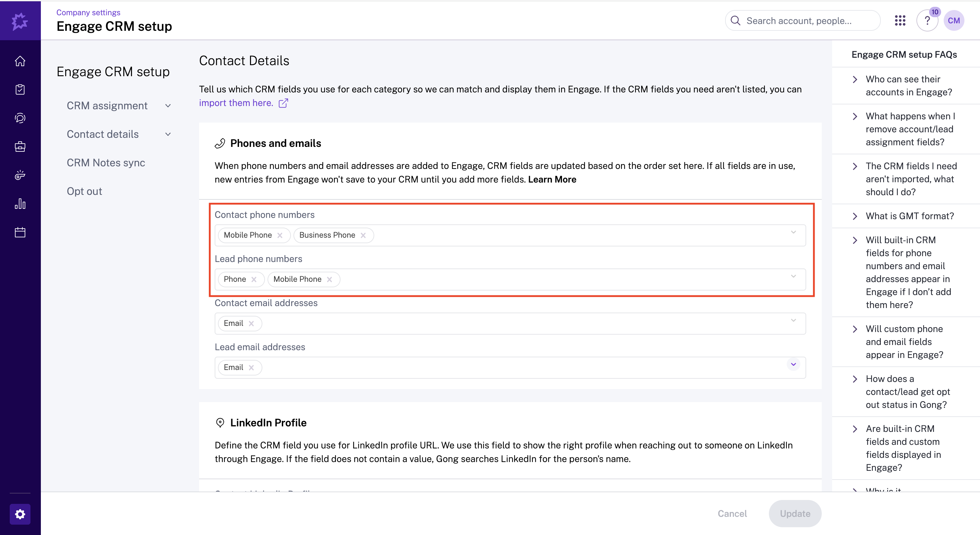Click inside the Lead phone numbers field
Image resolution: width=980 pixels, height=535 pixels.
pyautogui.click(x=510, y=279)
